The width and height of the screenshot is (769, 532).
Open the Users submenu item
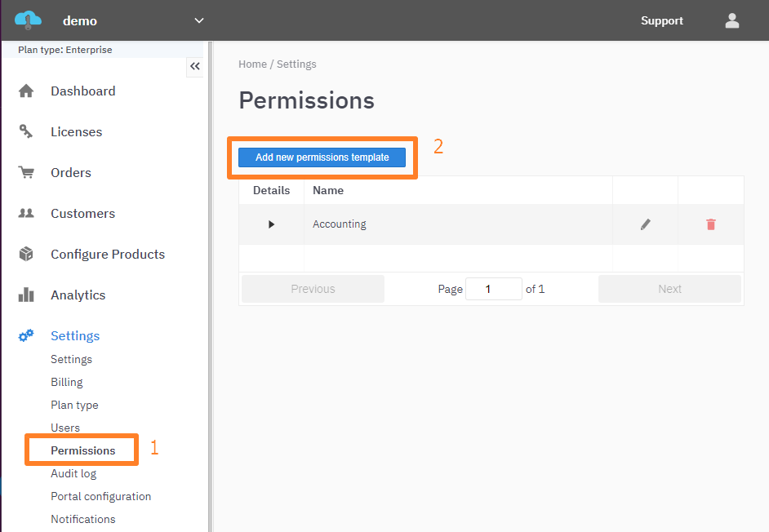click(x=65, y=428)
